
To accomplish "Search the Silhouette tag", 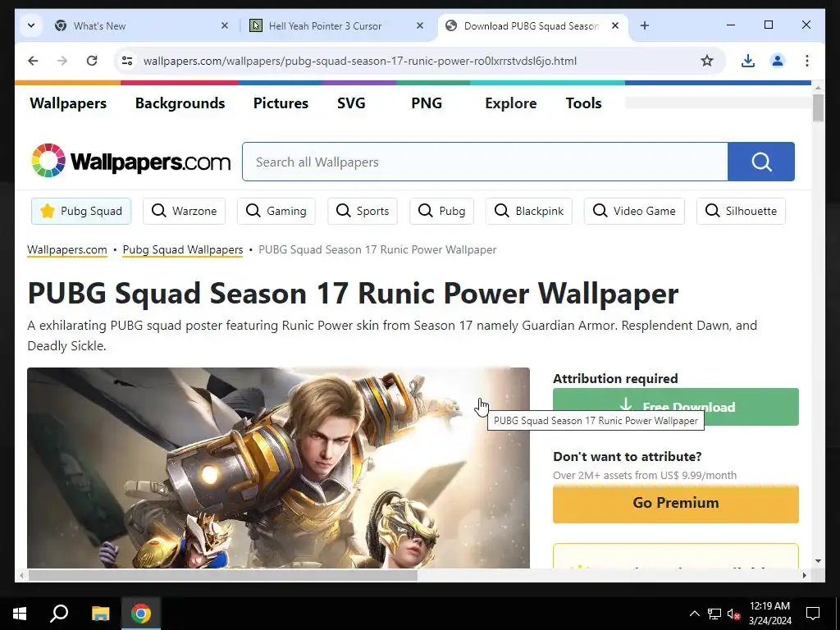I will [x=741, y=211].
